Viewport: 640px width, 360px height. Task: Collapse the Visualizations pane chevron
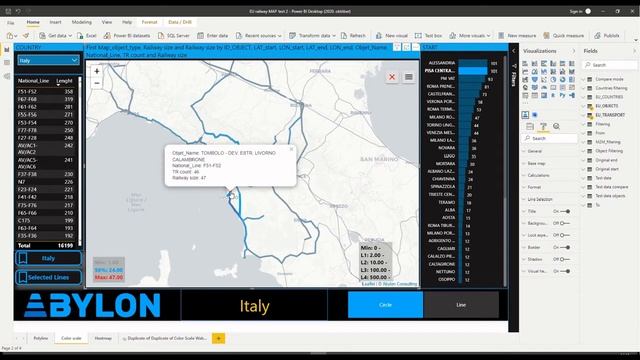tap(574, 51)
